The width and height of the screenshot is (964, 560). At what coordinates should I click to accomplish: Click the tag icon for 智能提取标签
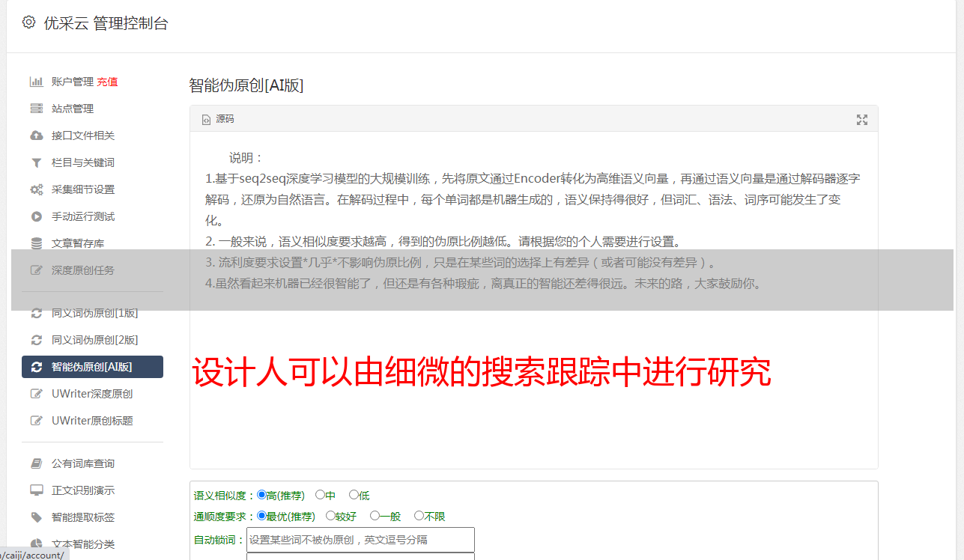click(x=36, y=517)
